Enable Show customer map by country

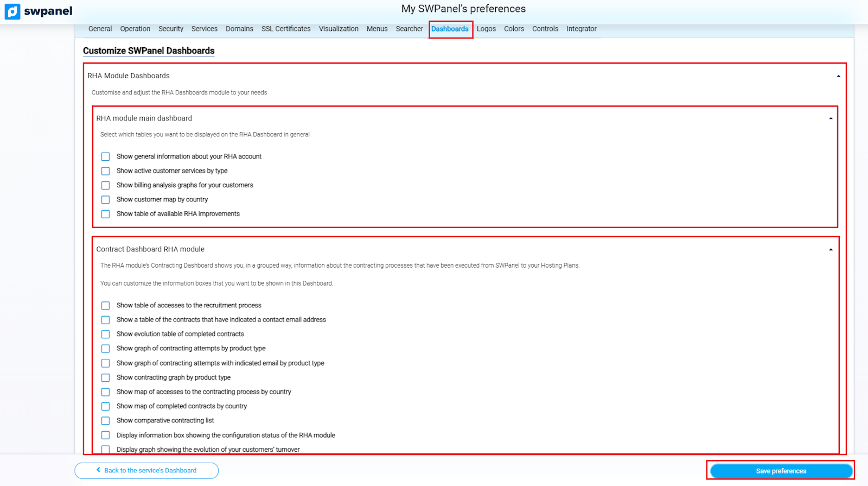pos(106,200)
